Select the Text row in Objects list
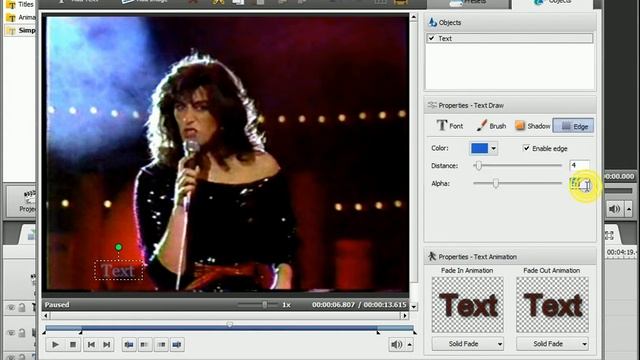This screenshot has height=360, width=640. 509,38
